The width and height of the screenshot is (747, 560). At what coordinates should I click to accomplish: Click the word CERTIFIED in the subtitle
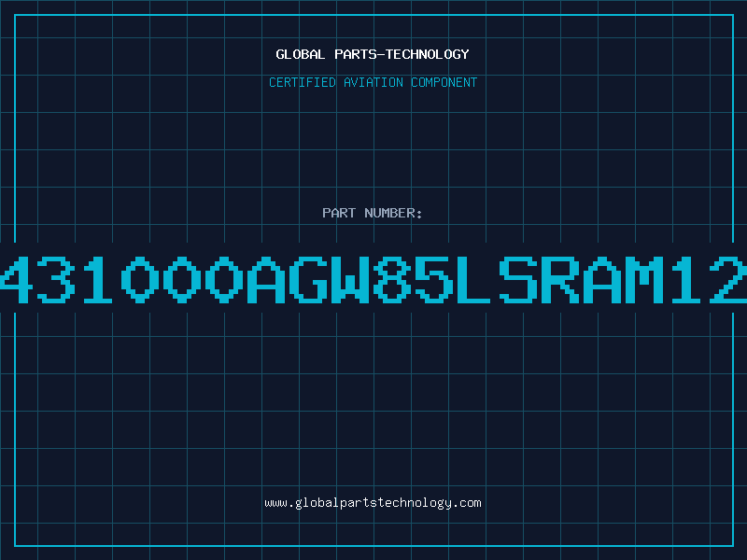[x=303, y=82]
